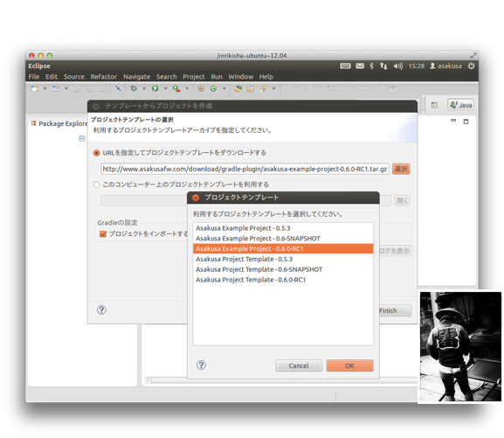
Task: Open the Edit menu
Action: pyautogui.click(x=52, y=77)
